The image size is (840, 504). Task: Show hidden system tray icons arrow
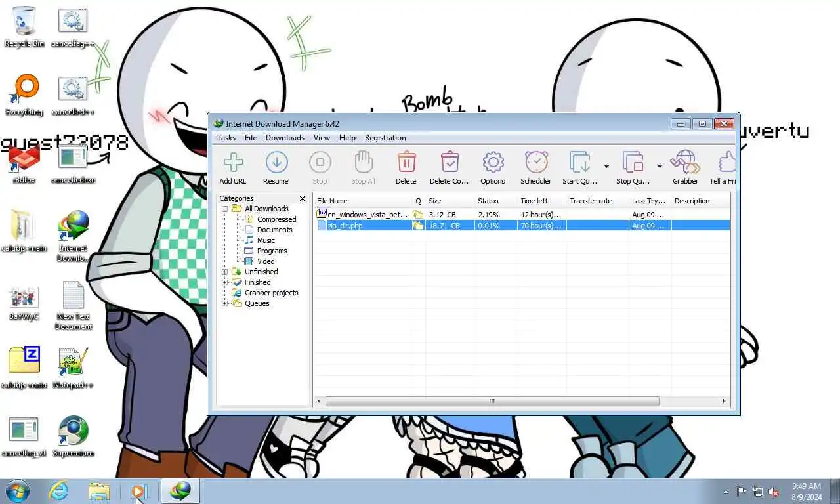726,492
